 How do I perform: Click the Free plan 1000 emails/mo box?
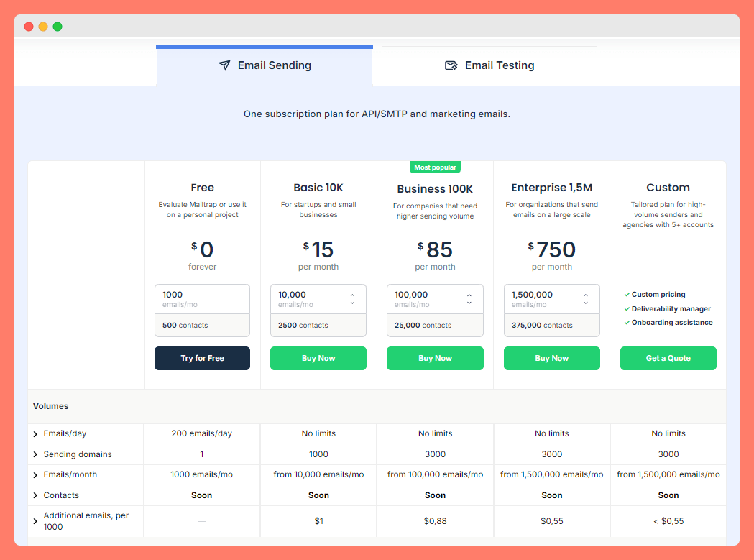point(203,299)
